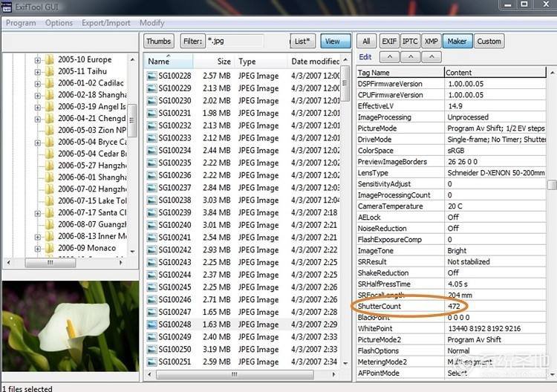Sort files by Type column

pyautogui.click(x=261, y=61)
